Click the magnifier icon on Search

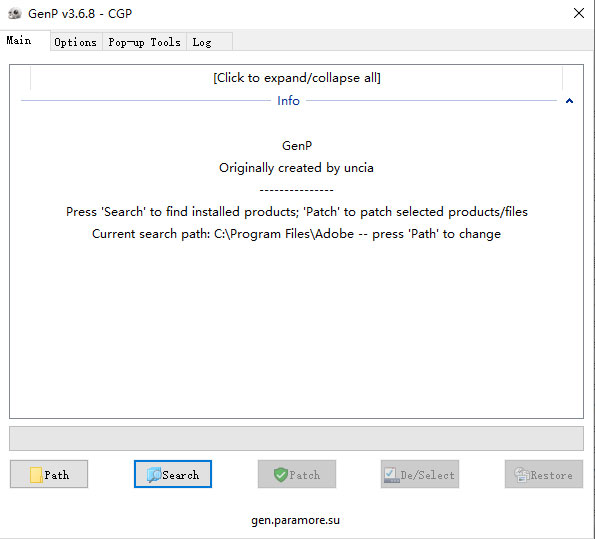click(154, 475)
